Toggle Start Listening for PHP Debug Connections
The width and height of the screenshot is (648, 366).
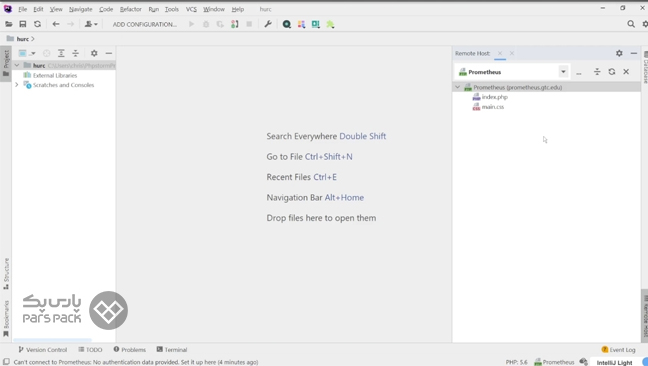click(x=234, y=24)
